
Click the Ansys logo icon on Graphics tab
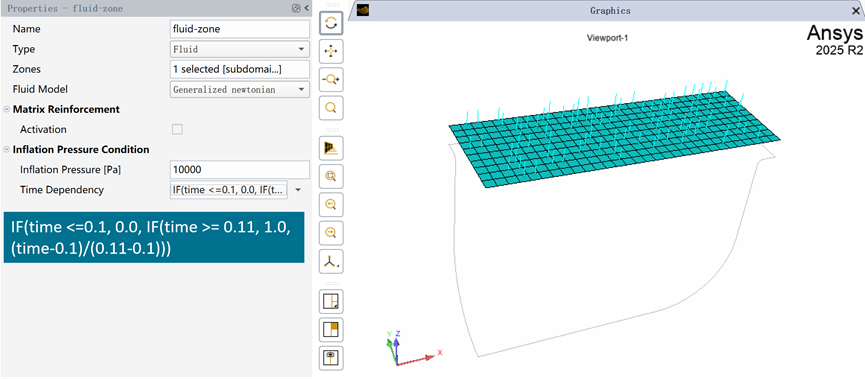click(363, 10)
